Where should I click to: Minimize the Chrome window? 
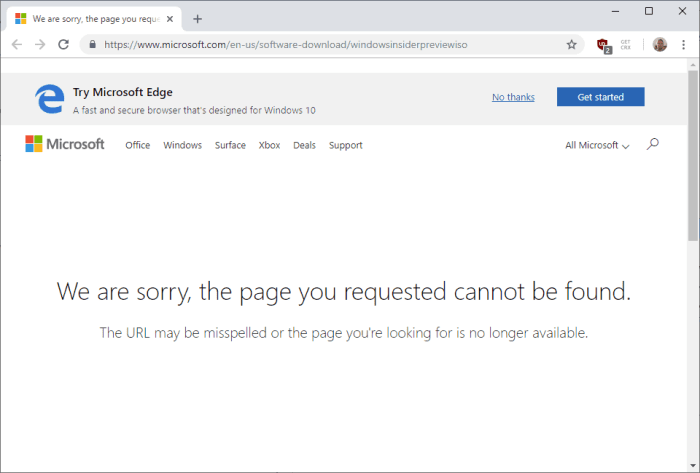click(615, 11)
